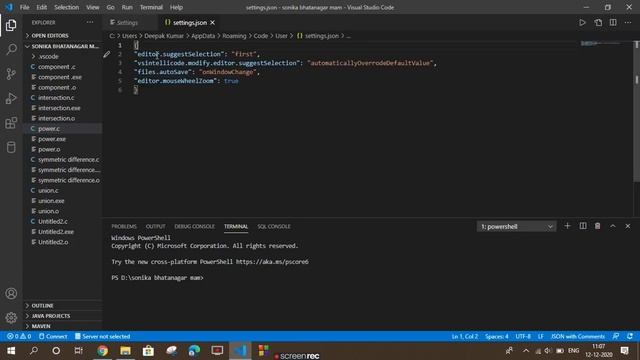This screenshot has height=360, width=640.
Task: Create a new terminal with plus icon
Action: (567, 226)
